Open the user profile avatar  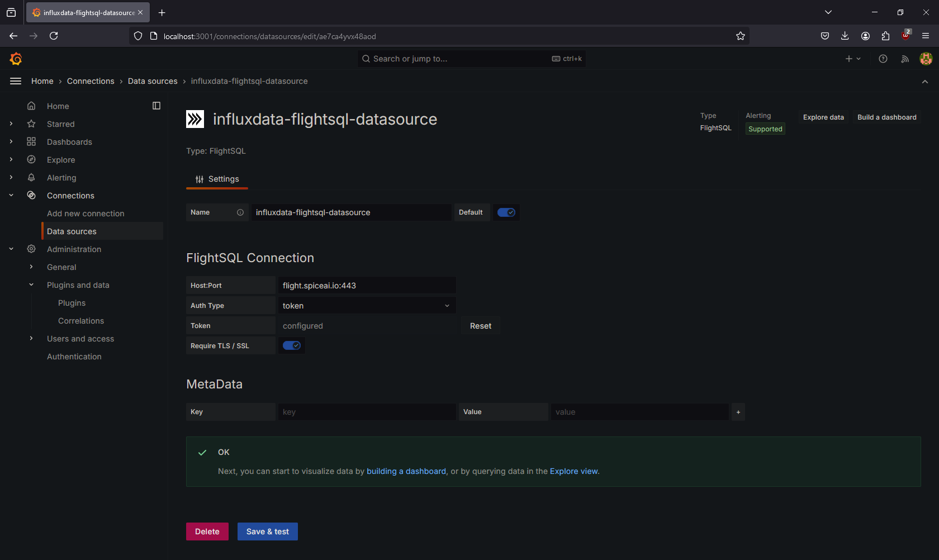click(x=926, y=59)
